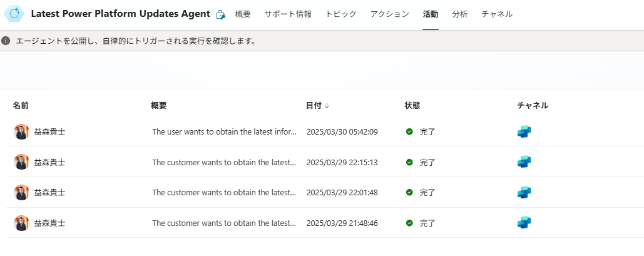Click the channel icon in the 22:15:13 row
Image resolution: width=644 pixels, height=256 pixels.
coord(524,162)
